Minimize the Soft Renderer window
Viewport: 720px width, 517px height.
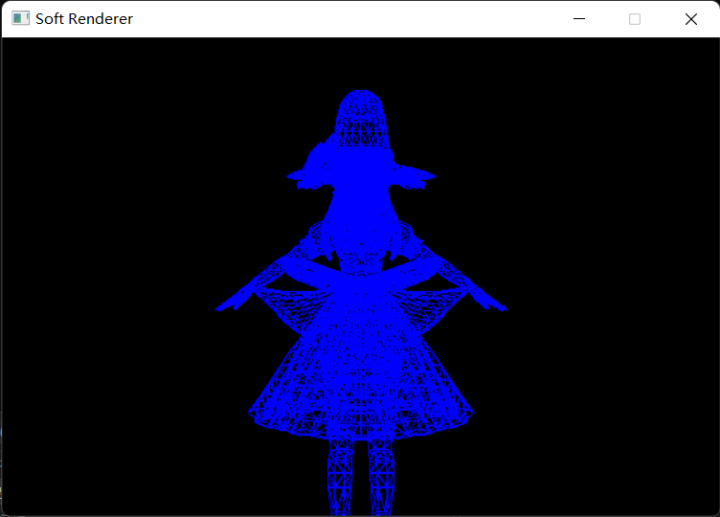579,19
